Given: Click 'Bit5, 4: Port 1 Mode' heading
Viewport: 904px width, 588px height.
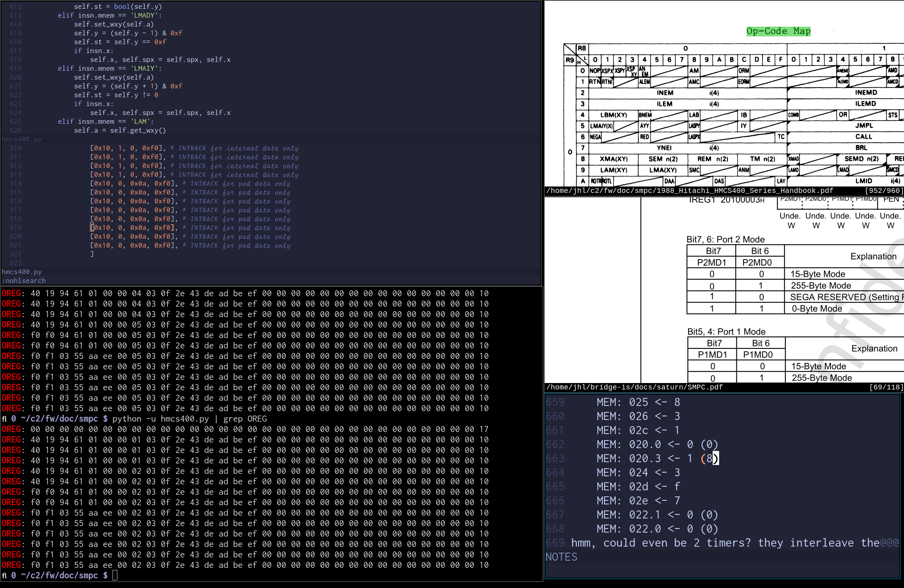Looking at the screenshot, I should 726,332.
